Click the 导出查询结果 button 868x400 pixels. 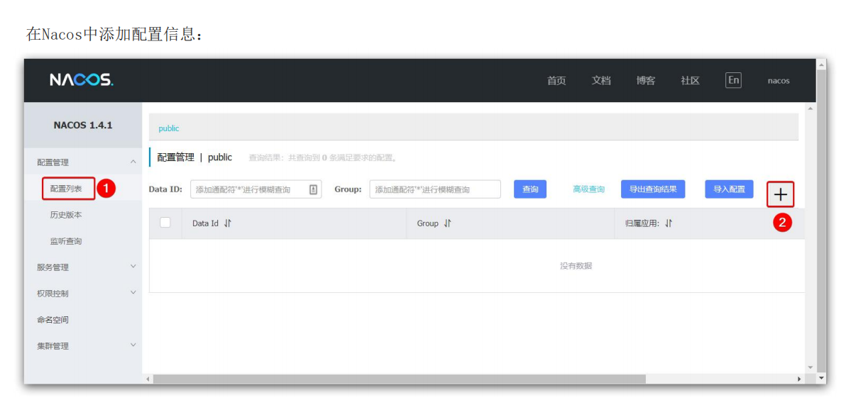point(653,189)
